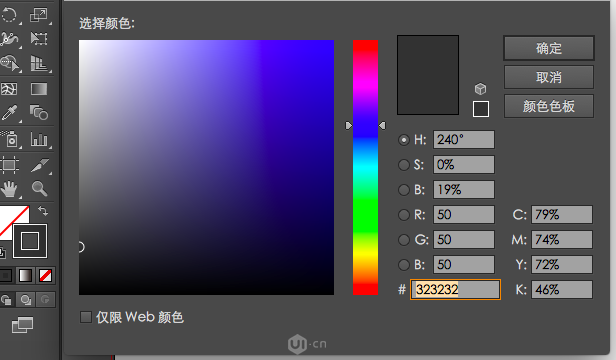616x360 pixels.
Task: Select the Column Graph tool
Action: pos(39,139)
